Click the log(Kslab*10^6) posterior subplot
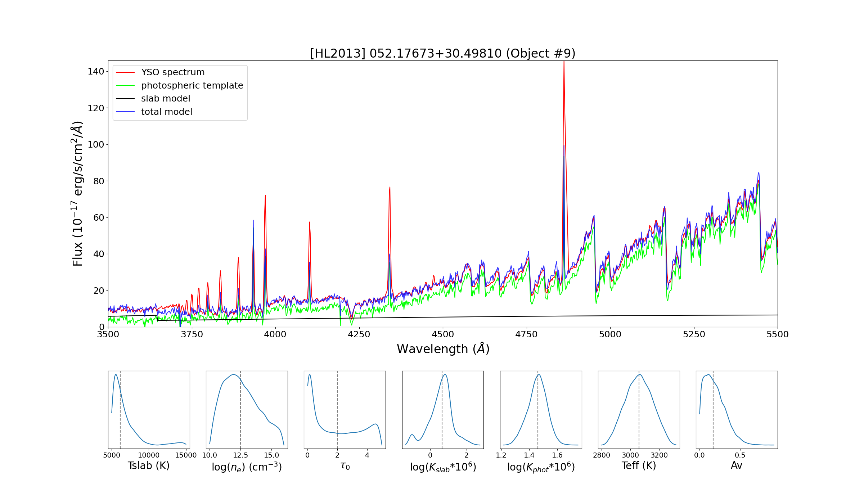Screen dimensions: 864x504 [443, 410]
